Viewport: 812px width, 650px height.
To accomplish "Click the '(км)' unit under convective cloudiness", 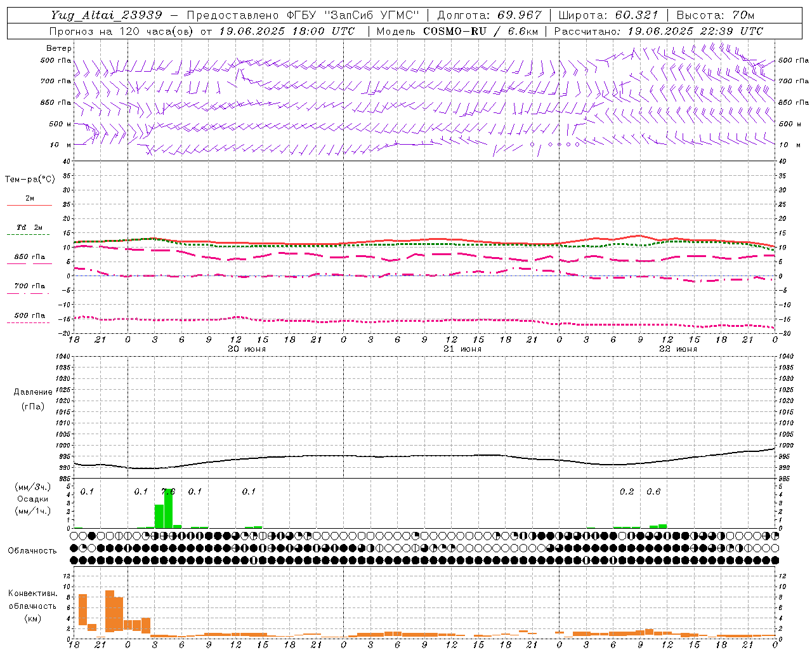I will [x=33, y=618].
